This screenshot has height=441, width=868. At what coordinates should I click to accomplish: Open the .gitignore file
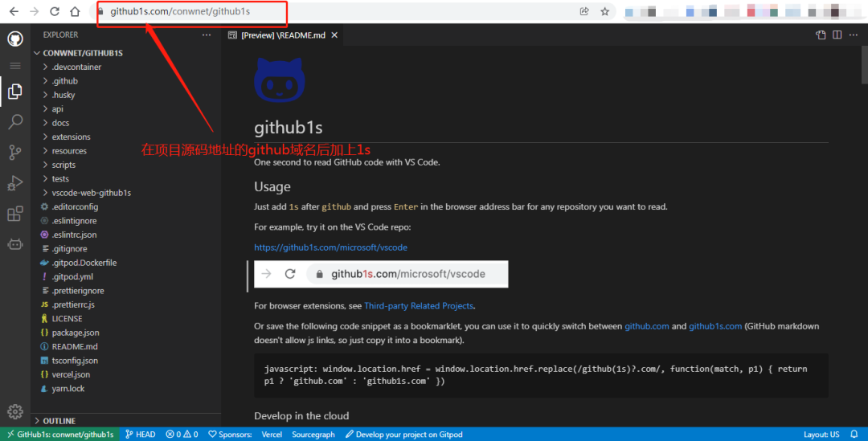127,248
